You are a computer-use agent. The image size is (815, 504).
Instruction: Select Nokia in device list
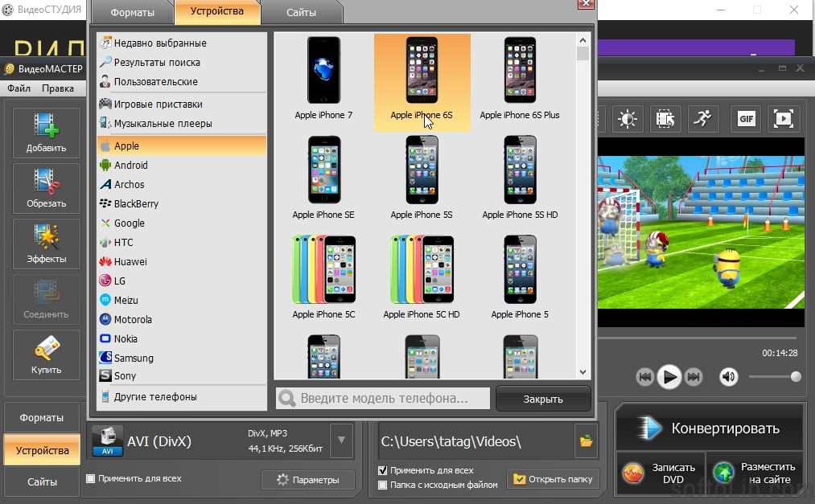tap(181, 338)
